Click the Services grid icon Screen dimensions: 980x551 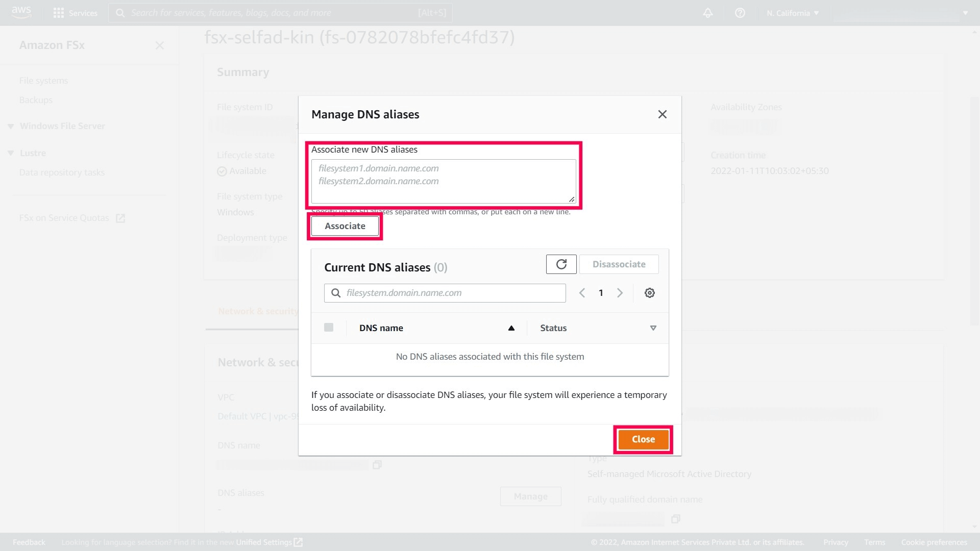[x=59, y=13]
